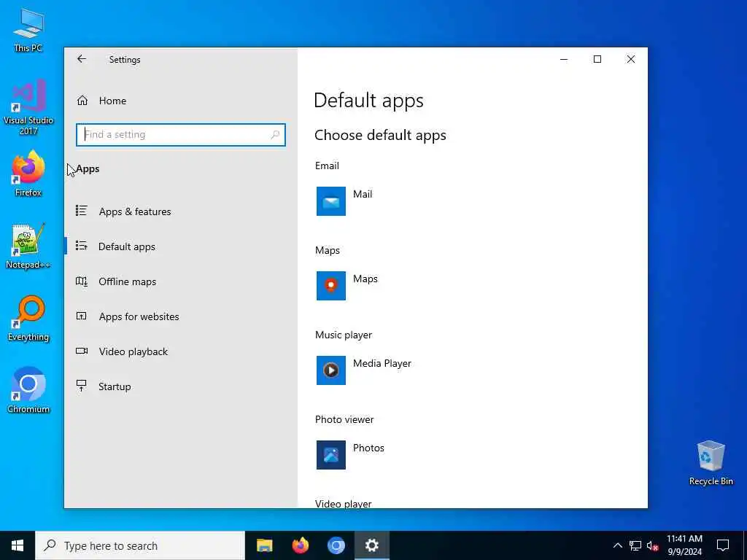Viewport: 747px width, 560px height.
Task: Click the Apps & features list icon
Action: pos(82,211)
